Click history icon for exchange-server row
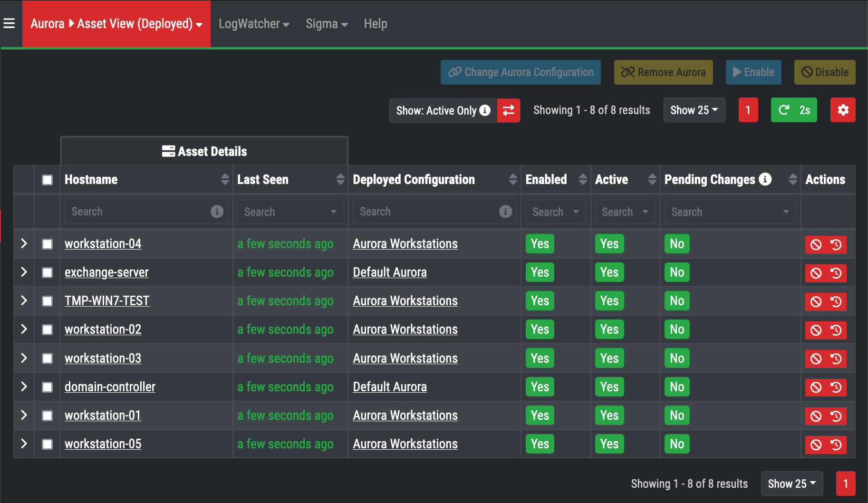The width and height of the screenshot is (868, 503). coord(836,273)
